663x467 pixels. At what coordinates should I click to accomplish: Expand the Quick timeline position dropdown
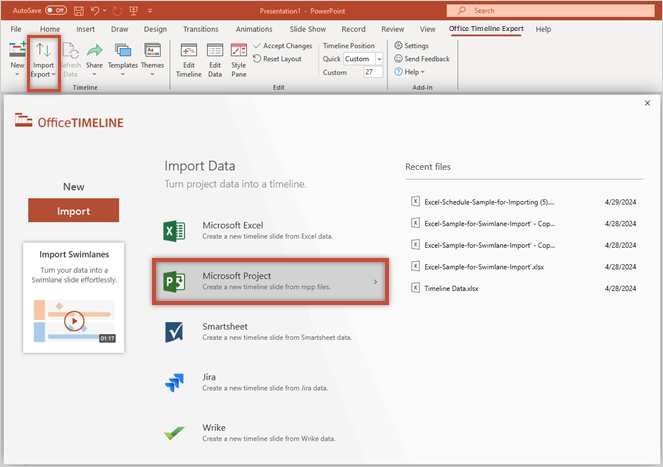click(377, 59)
